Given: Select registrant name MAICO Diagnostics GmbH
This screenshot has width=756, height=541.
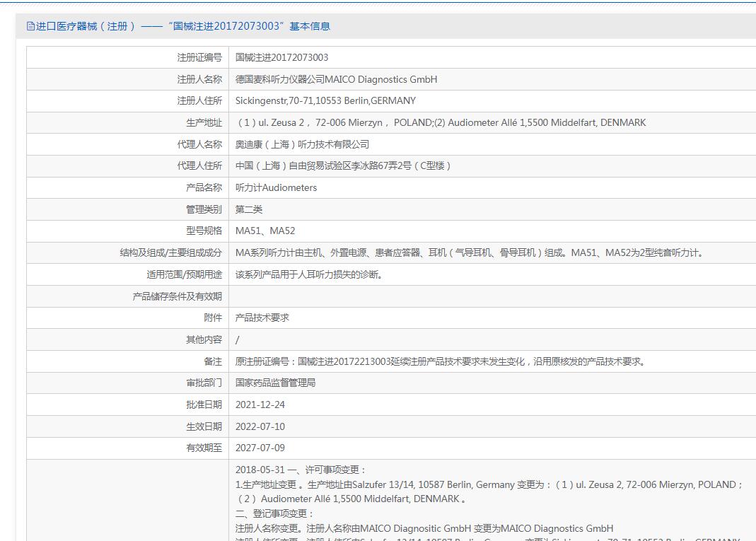Looking at the screenshot, I should click(336, 79).
